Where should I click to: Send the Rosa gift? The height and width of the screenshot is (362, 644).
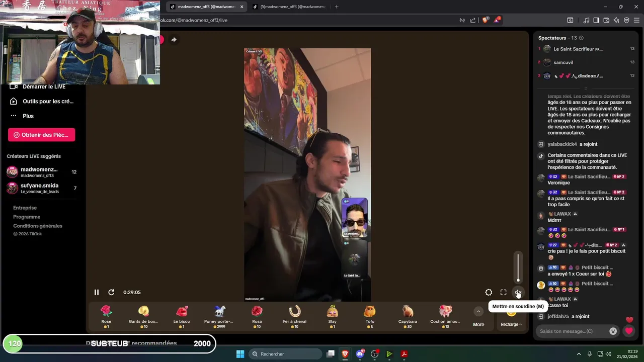tap(257, 316)
